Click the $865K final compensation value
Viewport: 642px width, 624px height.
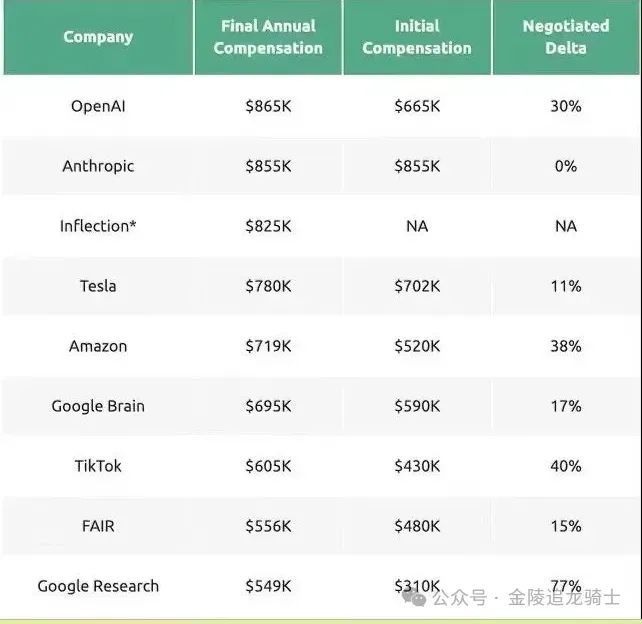pos(268,105)
